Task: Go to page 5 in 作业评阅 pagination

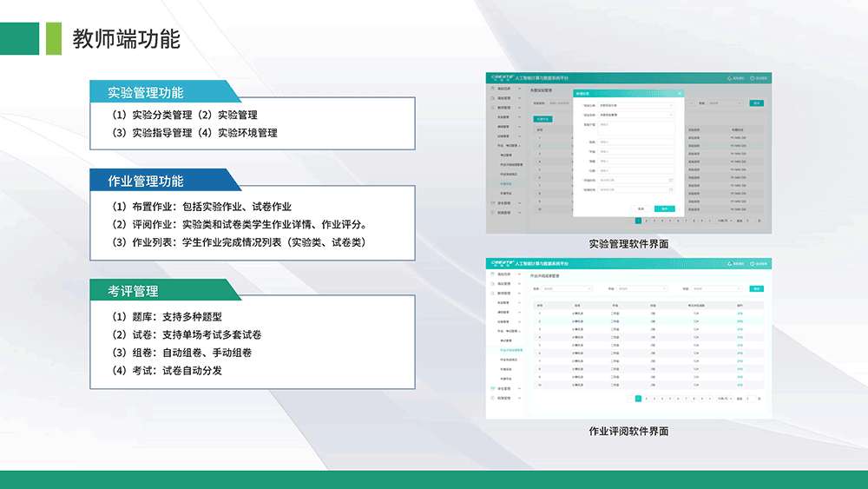Action: (x=670, y=399)
